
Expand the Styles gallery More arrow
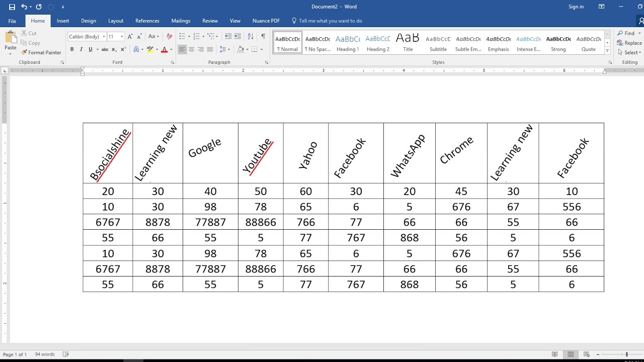click(607, 51)
